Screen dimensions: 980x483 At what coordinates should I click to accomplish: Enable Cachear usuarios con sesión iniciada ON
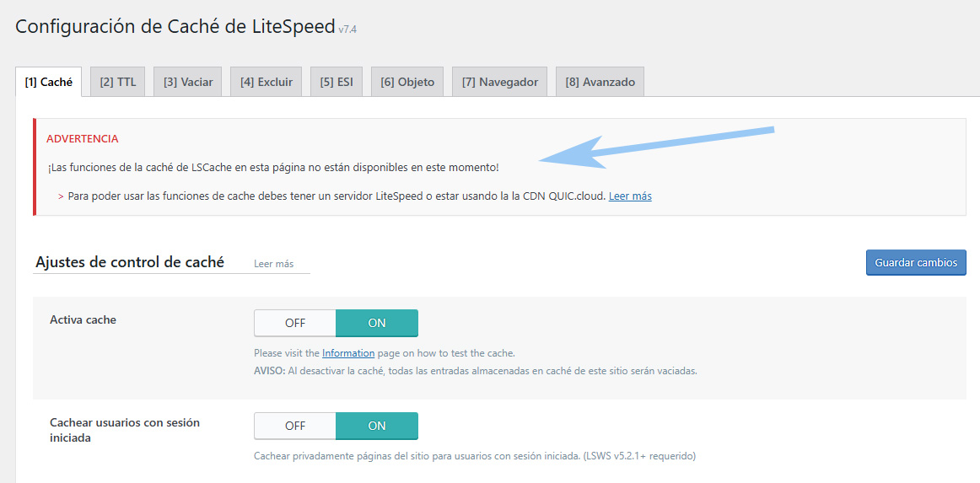tap(376, 426)
